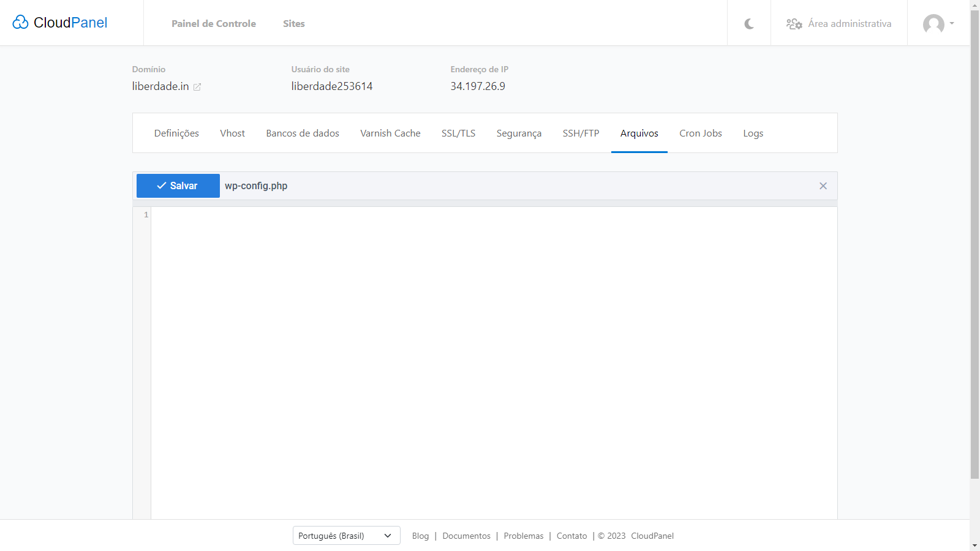Click the checkmark icon inside Salvar button
Viewport: 980px width, 551px height.
pos(162,186)
